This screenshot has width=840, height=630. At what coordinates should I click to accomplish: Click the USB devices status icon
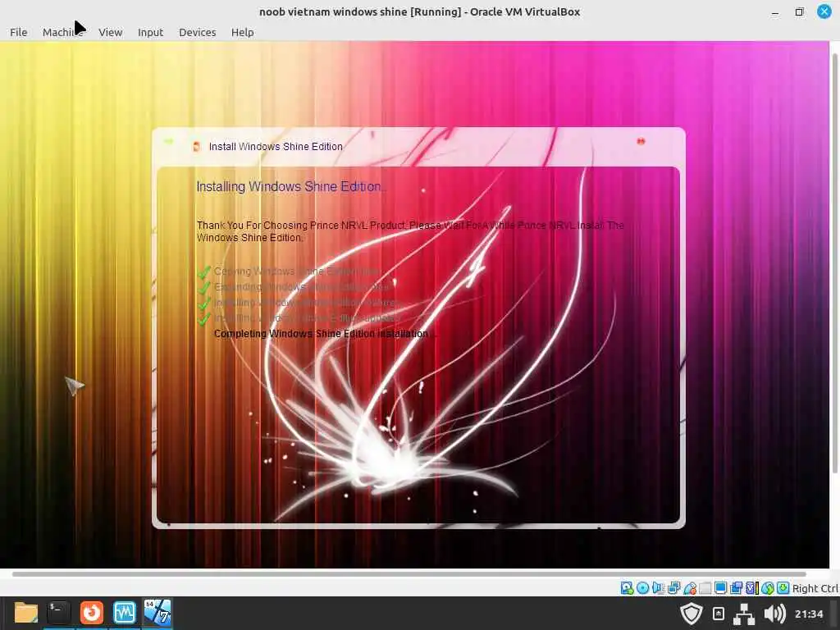point(689,588)
